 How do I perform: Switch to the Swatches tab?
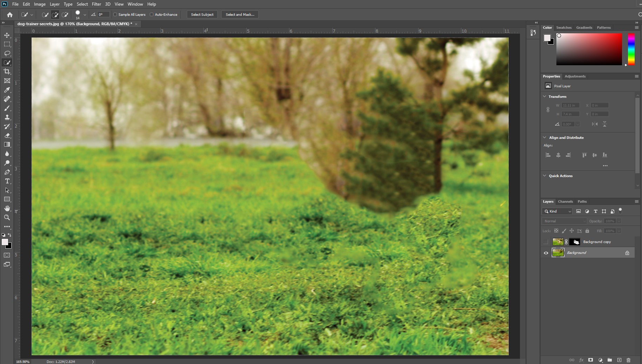(x=564, y=28)
